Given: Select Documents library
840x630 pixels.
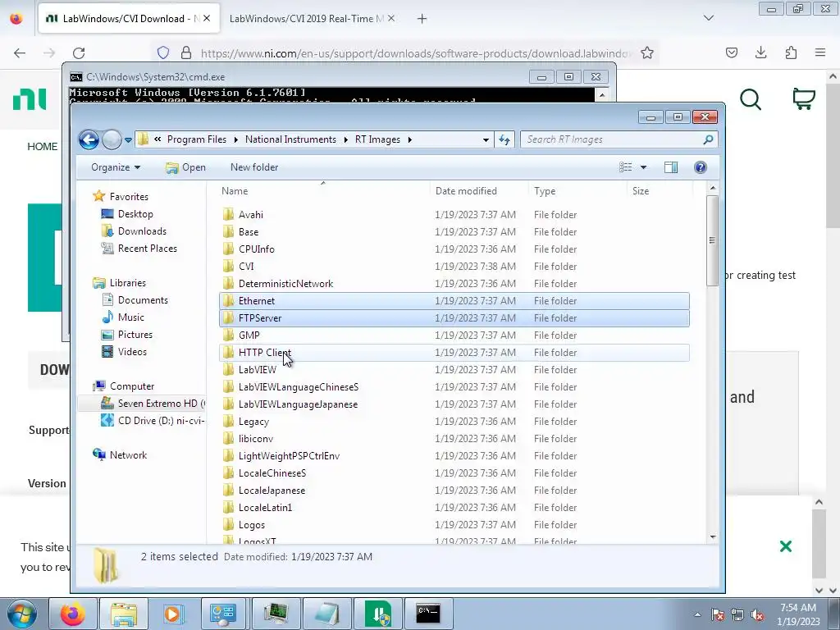Looking at the screenshot, I should coord(143,300).
